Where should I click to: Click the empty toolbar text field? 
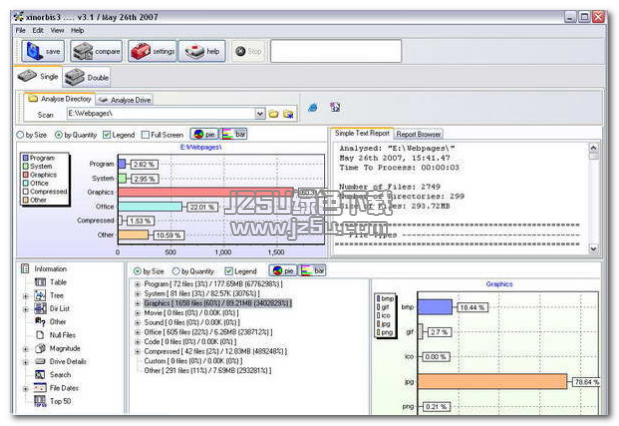(x=336, y=51)
